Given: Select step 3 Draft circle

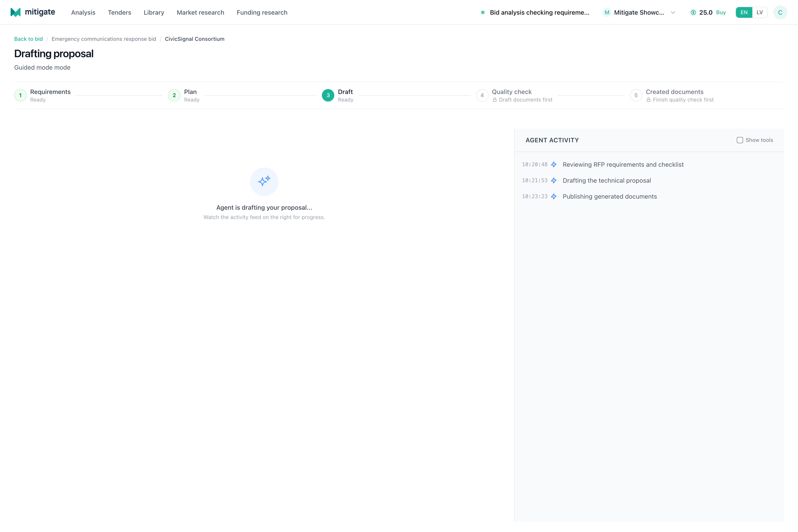Looking at the screenshot, I should click(x=328, y=95).
